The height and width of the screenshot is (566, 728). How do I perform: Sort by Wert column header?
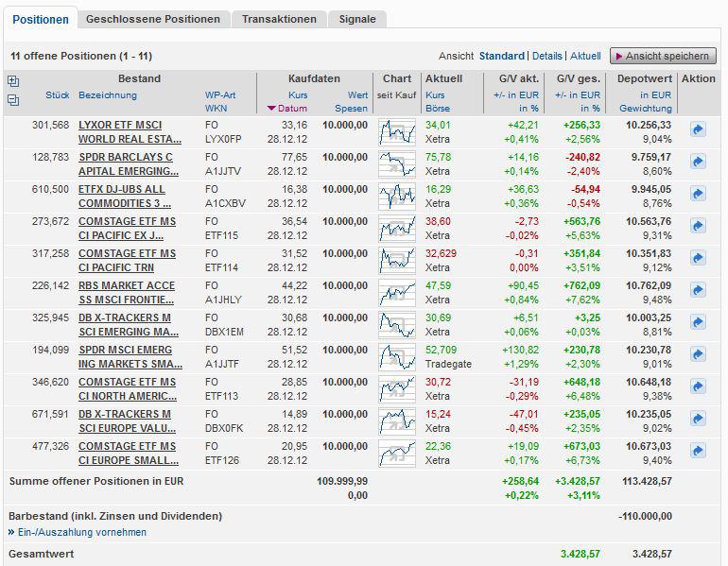point(357,95)
